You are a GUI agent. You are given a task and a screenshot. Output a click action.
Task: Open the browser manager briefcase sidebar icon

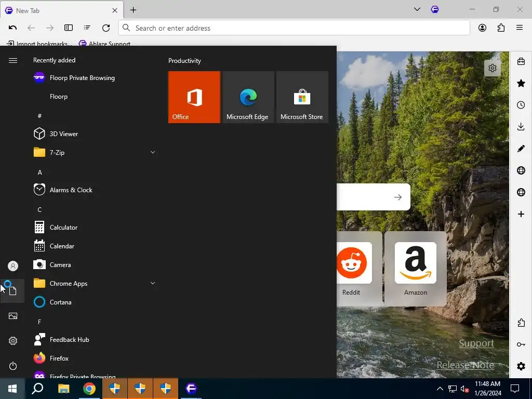(521, 61)
